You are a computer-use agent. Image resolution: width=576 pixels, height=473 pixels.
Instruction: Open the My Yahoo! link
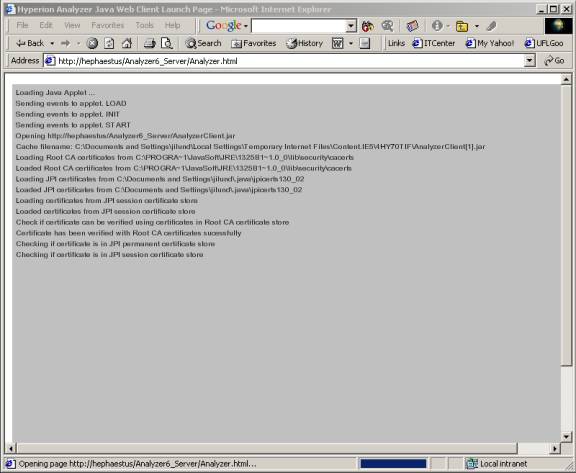[x=490, y=43]
